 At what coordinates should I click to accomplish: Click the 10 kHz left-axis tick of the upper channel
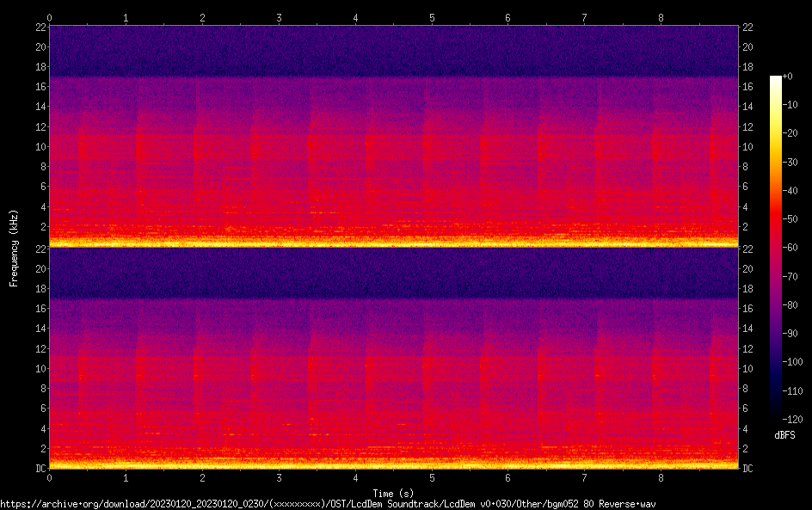39,146
